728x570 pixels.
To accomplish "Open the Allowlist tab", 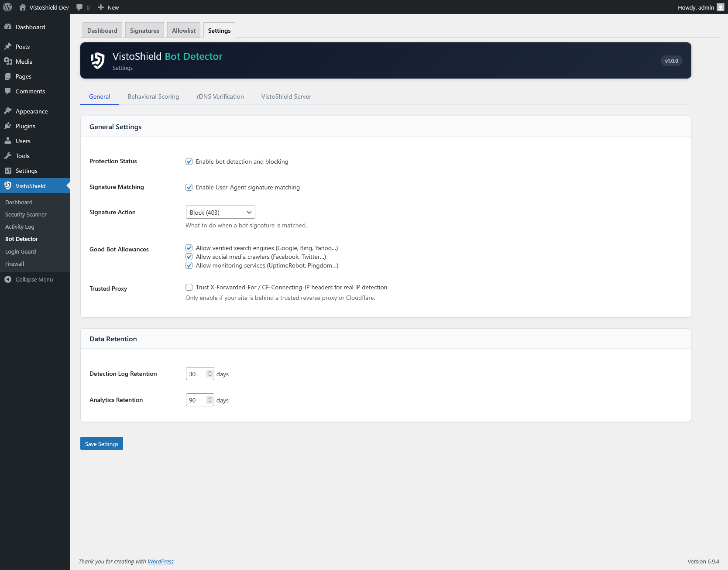I will (183, 30).
